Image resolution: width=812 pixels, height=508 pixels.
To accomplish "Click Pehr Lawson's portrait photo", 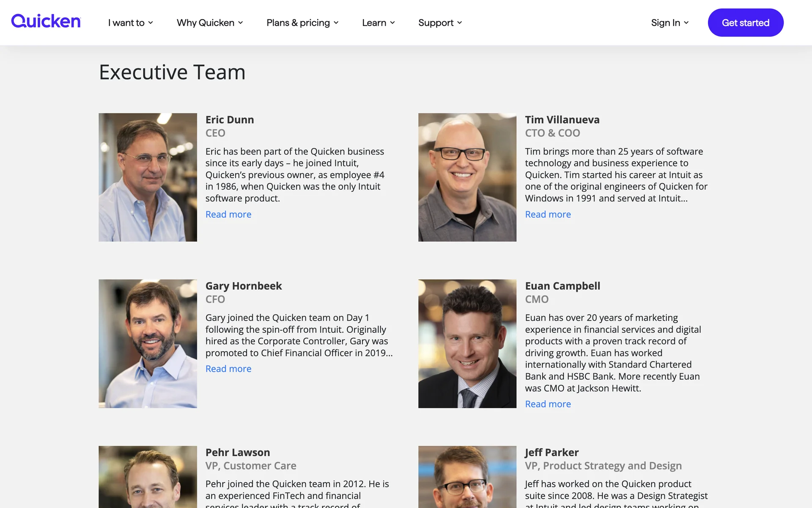I will pos(148,477).
